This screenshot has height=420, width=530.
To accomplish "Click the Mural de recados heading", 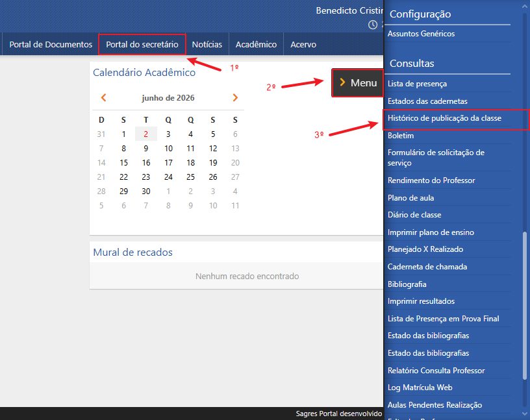I will (133, 252).
